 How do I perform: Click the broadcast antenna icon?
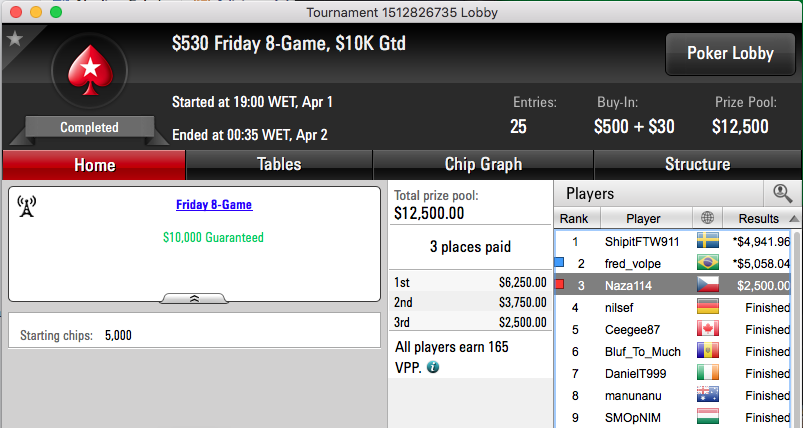pyautogui.click(x=26, y=206)
